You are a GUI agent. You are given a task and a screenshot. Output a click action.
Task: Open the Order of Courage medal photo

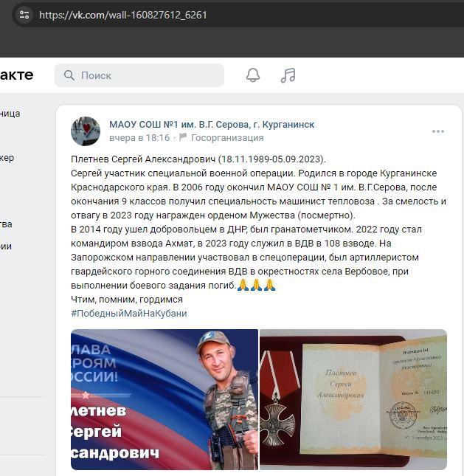[353, 399]
